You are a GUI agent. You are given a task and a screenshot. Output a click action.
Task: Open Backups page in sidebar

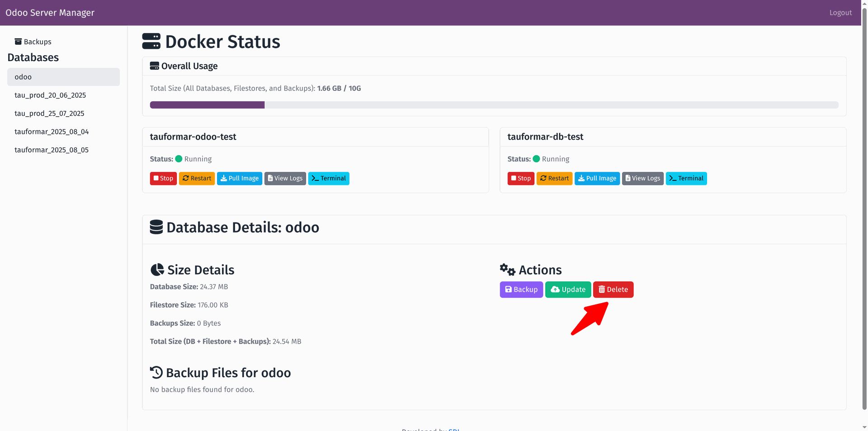coord(33,42)
